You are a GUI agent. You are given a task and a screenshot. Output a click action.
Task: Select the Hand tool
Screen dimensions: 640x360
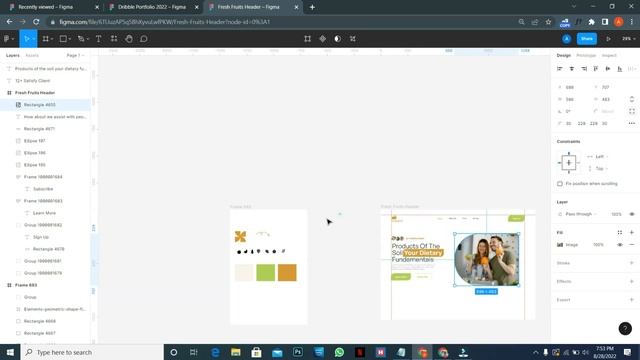(129, 39)
